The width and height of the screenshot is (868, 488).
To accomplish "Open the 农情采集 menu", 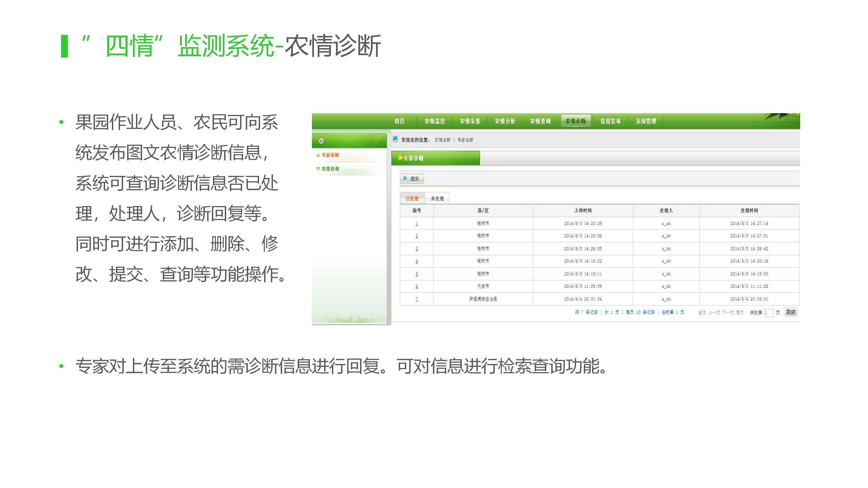I will point(470,121).
